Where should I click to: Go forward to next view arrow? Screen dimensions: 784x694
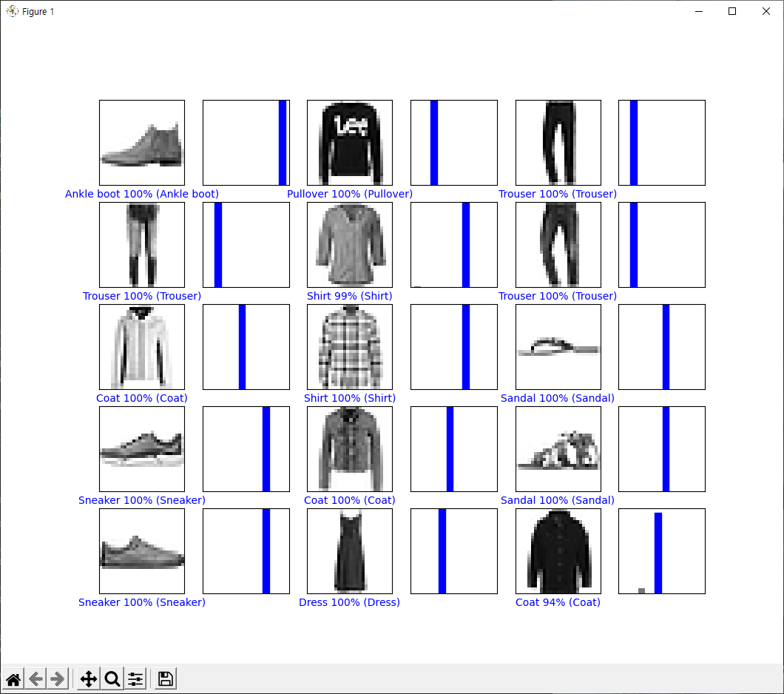(58, 679)
